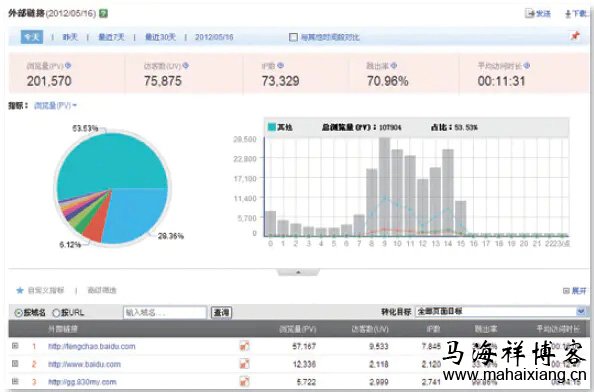Click the 外部链接 column header
Screen dimensions: 594x392
63,329
